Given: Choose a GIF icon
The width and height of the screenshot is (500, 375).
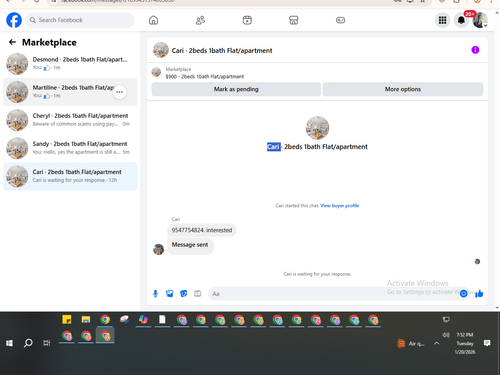Looking at the screenshot, I should pyautogui.click(x=198, y=294).
